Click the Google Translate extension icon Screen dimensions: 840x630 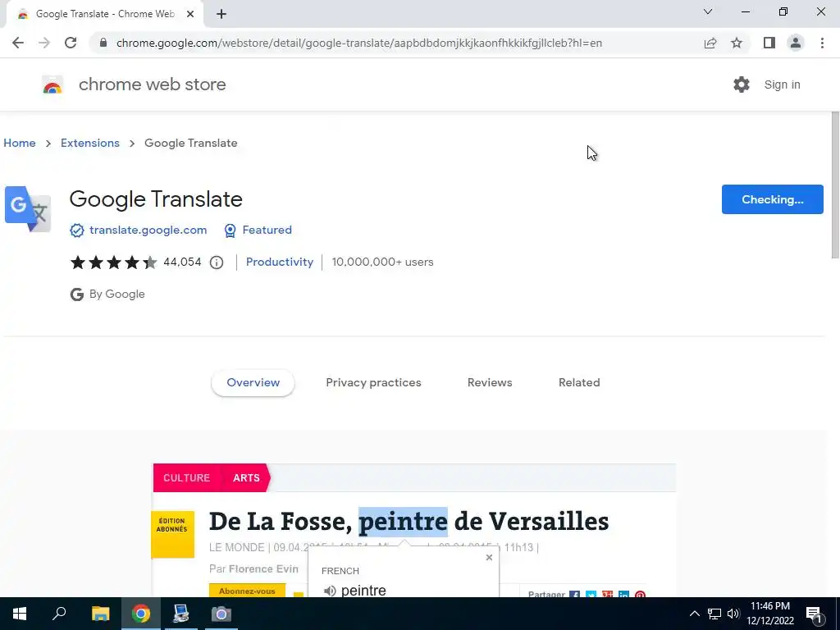[28, 209]
